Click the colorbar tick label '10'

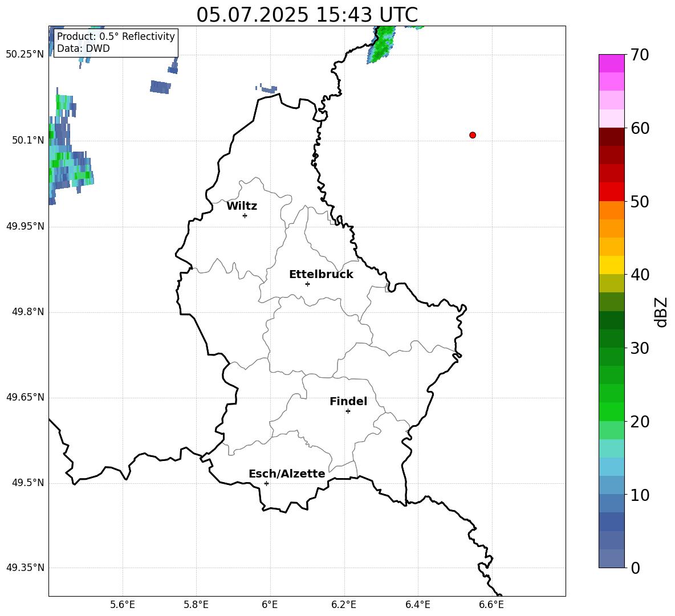click(x=639, y=495)
